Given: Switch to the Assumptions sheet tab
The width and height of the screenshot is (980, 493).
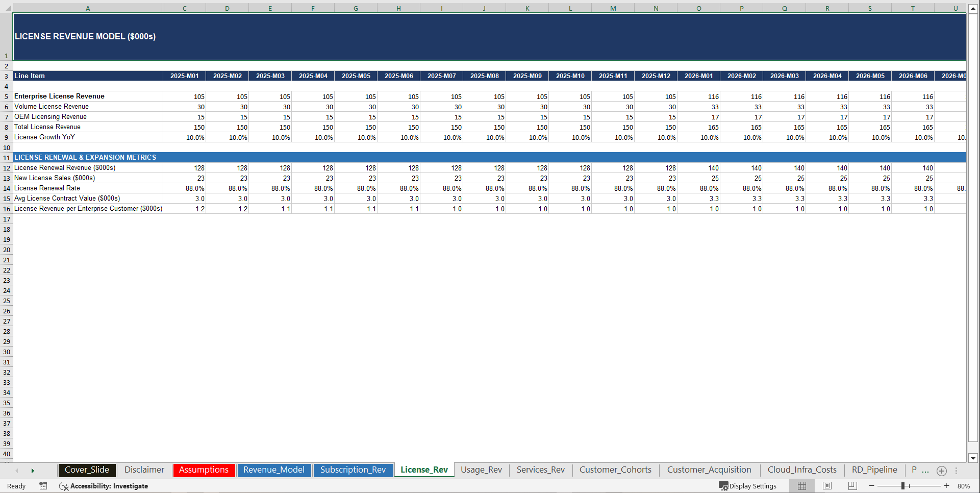Looking at the screenshot, I should [x=204, y=470].
